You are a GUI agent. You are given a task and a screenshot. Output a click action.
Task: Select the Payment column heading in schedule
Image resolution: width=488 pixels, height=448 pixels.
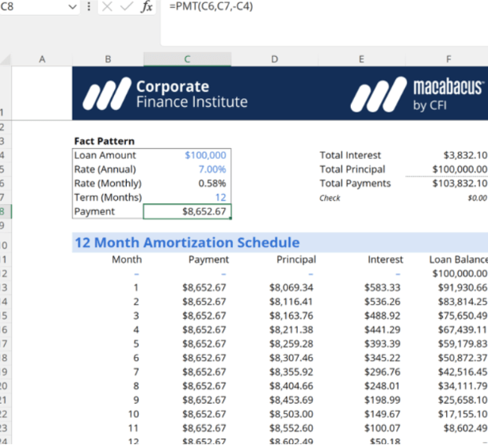[208, 260]
